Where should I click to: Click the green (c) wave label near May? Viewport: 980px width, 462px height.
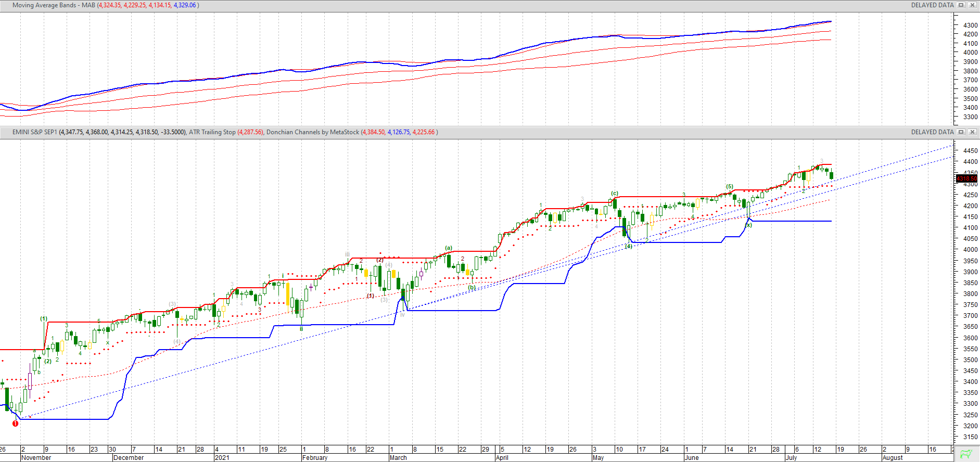[x=615, y=194]
